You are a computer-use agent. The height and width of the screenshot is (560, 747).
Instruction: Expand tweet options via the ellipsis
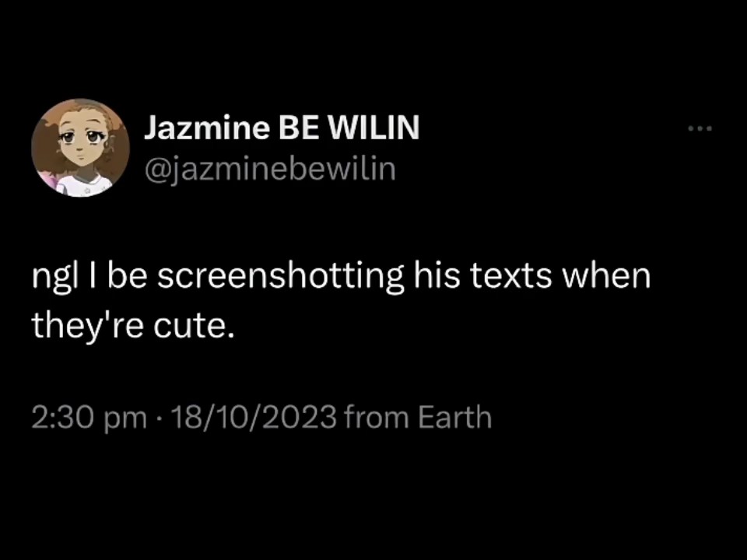(700, 128)
